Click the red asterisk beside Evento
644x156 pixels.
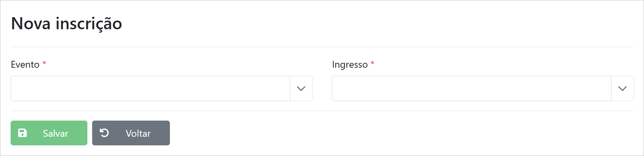pos(44,64)
